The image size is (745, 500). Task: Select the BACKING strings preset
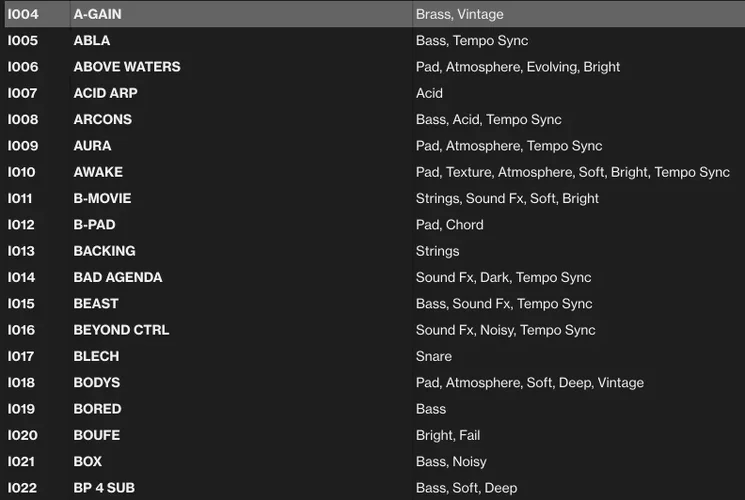tap(104, 251)
